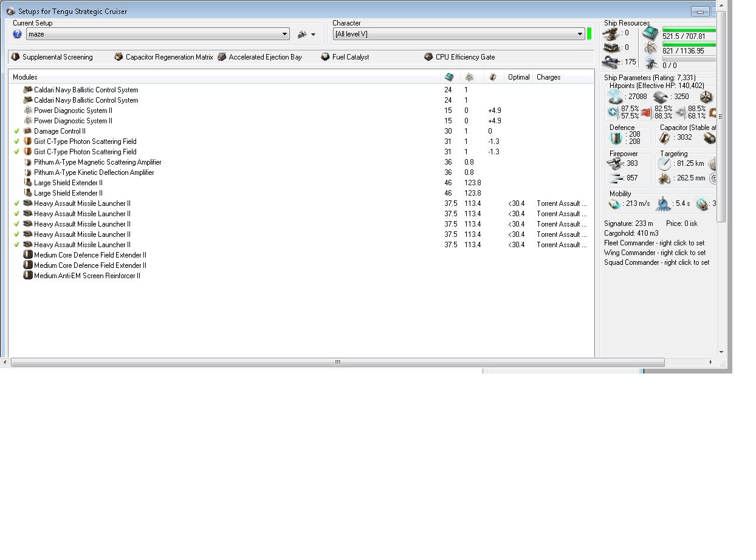Click the Tengu window title bar icon
This screenshot has width=756, height=560.
(x=10, y=11)
